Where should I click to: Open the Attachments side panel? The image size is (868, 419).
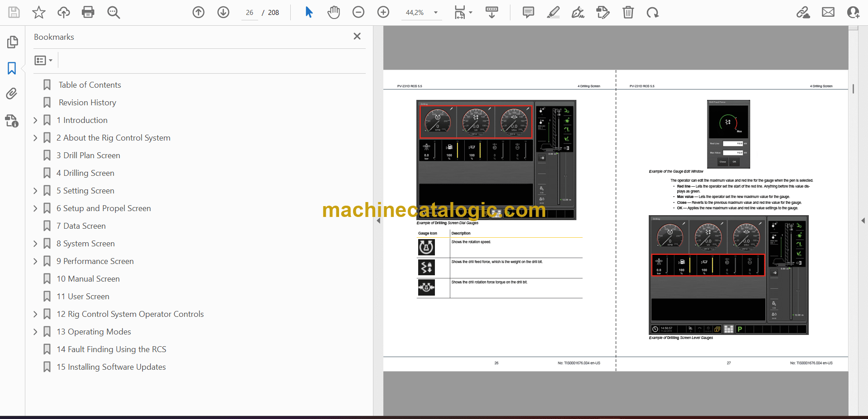(x=12, y=94)
